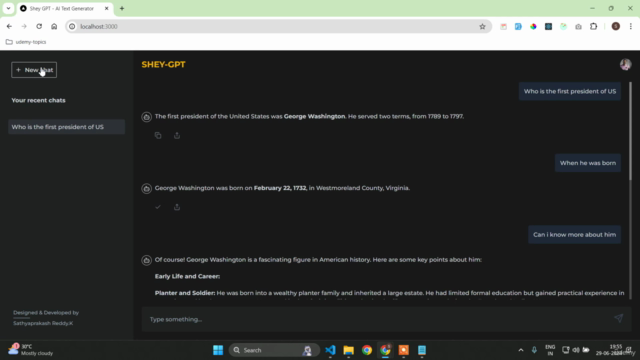Viewport: 640px width, 360px height.
Task: Send the message with paper plane icon
Action: click(619, 318)
